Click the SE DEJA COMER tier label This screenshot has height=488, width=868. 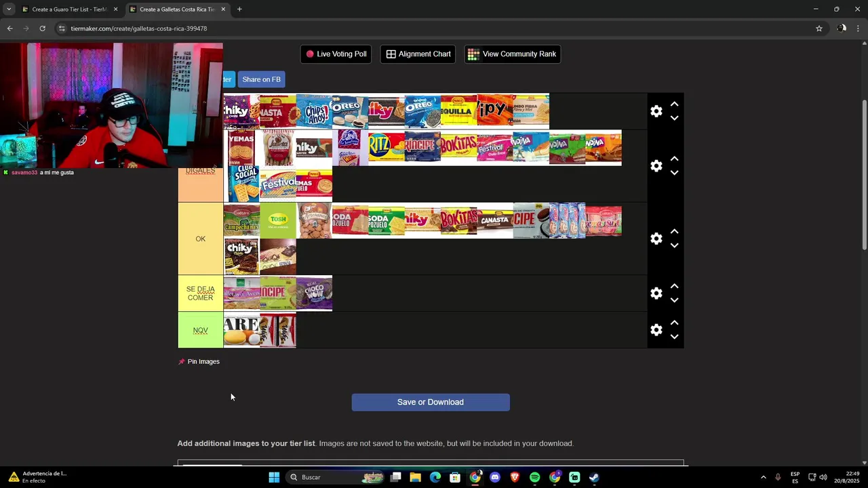point(201,293)
